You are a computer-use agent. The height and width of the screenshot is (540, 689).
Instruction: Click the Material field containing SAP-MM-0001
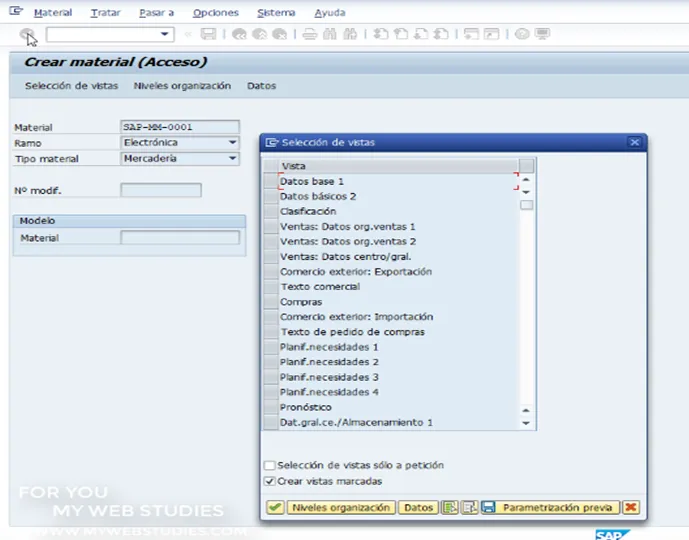[180, 127]
